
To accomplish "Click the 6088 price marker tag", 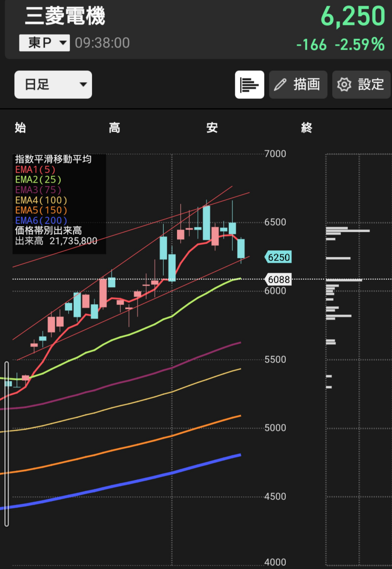I will pos(278,280).
